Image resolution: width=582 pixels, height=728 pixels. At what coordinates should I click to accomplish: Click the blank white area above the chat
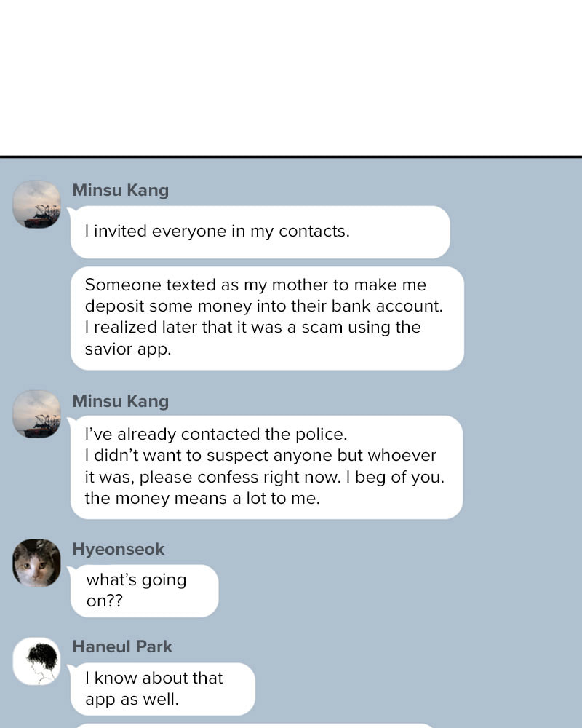coord(291,78)
